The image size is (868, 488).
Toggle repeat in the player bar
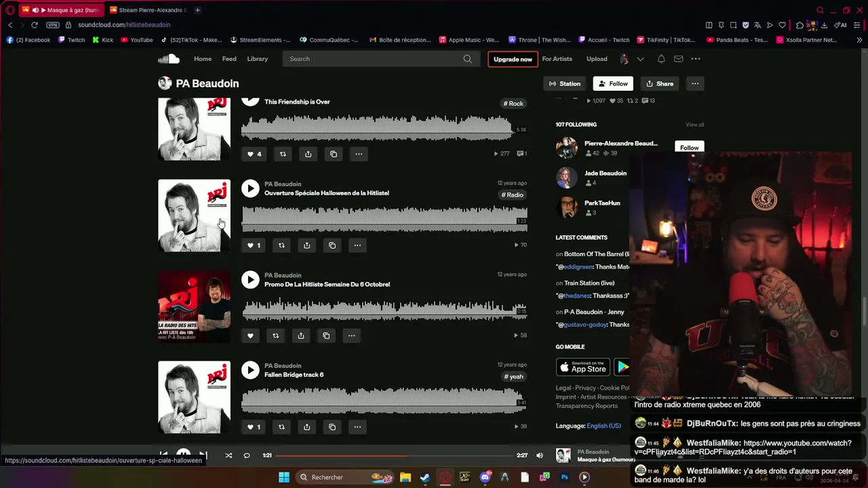coord(247,455)
